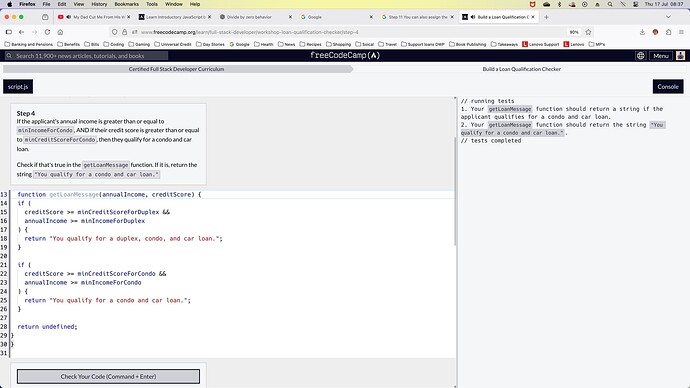This screenshot has height=388, width=690.
Task: Open macOS Control Center icon
Action: click(x=635, y=4)
